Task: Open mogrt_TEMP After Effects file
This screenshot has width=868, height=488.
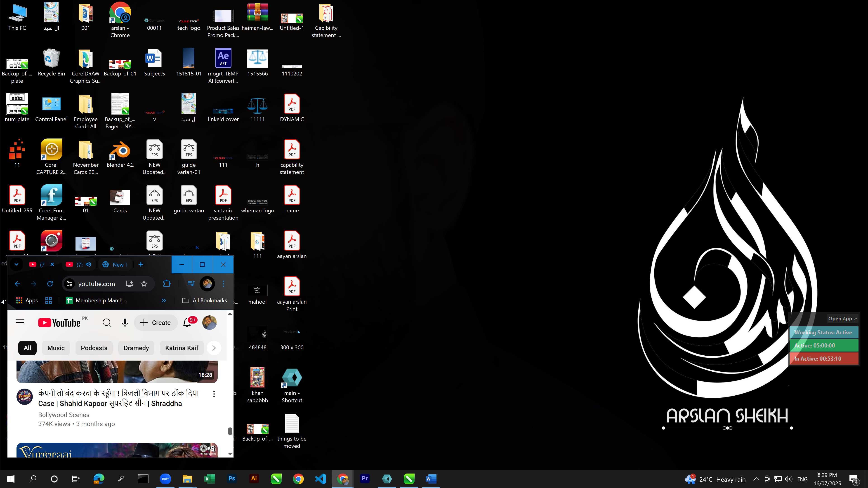Action: click(x=223, y=66)
